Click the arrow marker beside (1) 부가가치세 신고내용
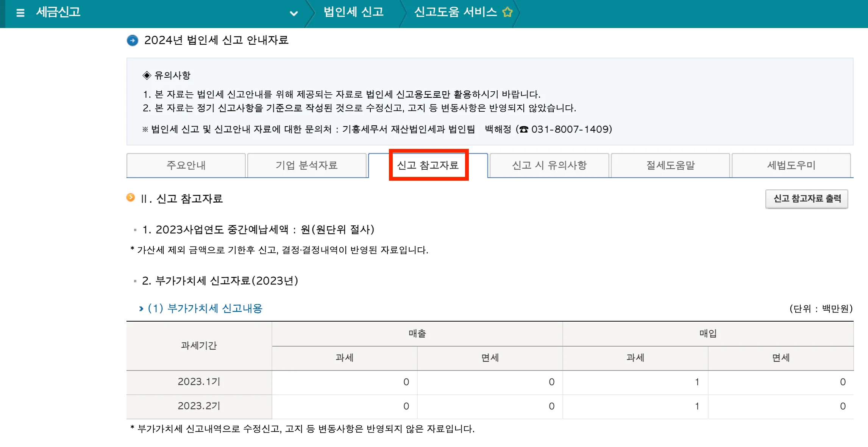868x447 pixels. coord(142,308)
